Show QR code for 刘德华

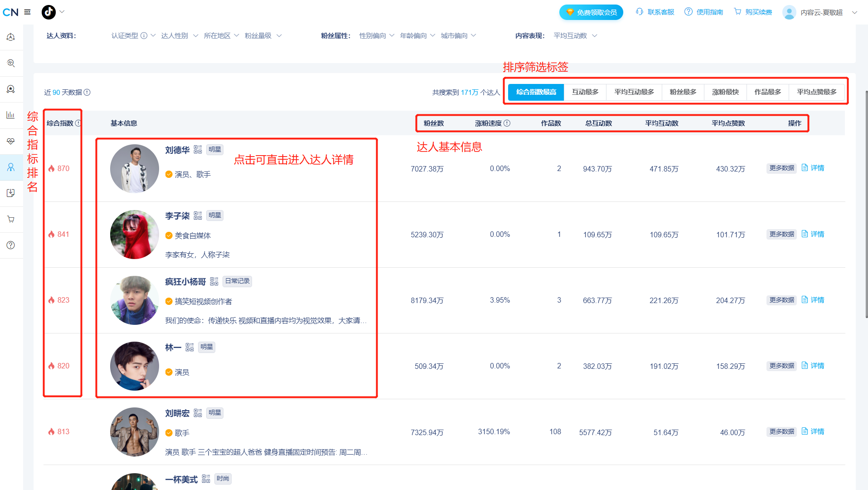pos(198,150)
